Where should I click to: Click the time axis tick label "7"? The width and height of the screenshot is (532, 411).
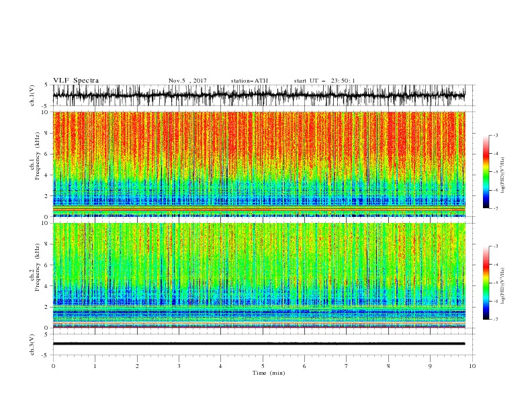click(347, 366)
